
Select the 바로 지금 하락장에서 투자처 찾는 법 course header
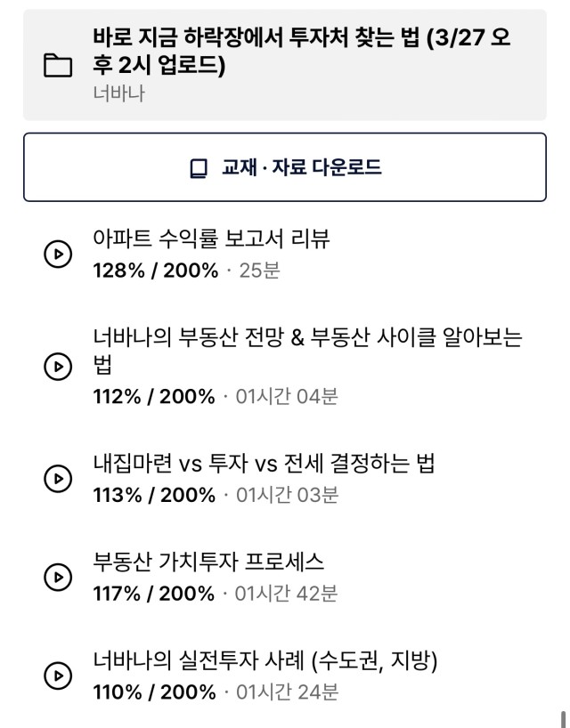point(285,65)
